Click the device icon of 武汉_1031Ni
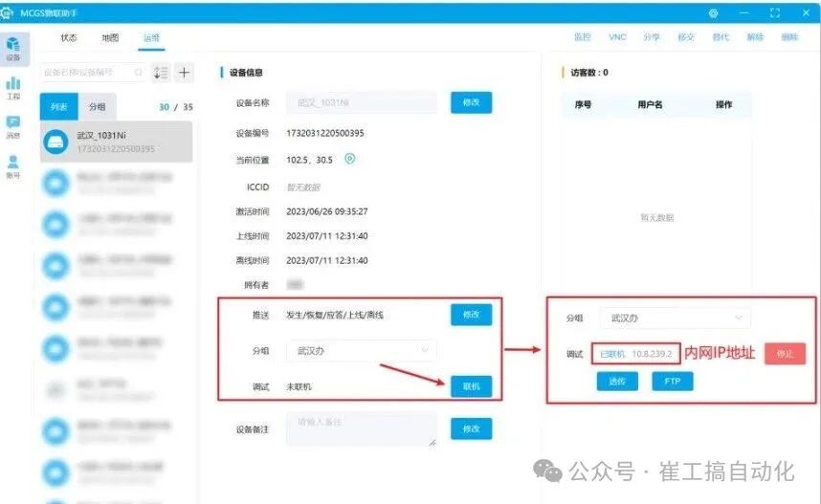 coord(56,142)
